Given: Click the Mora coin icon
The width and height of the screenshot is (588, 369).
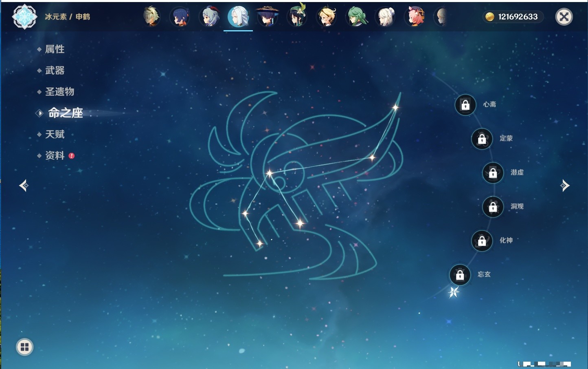Looking at the screenshot, I should pos(490,17).
